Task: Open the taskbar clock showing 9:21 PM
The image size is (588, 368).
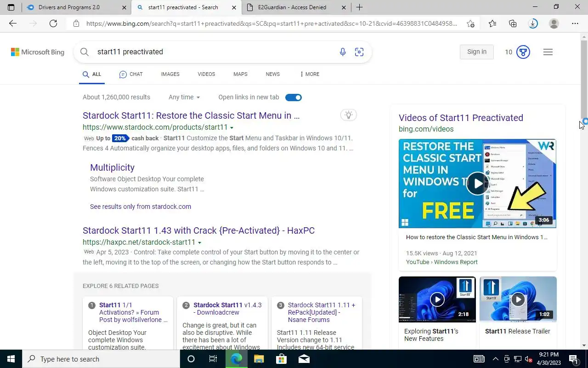Action: point(548,359)
